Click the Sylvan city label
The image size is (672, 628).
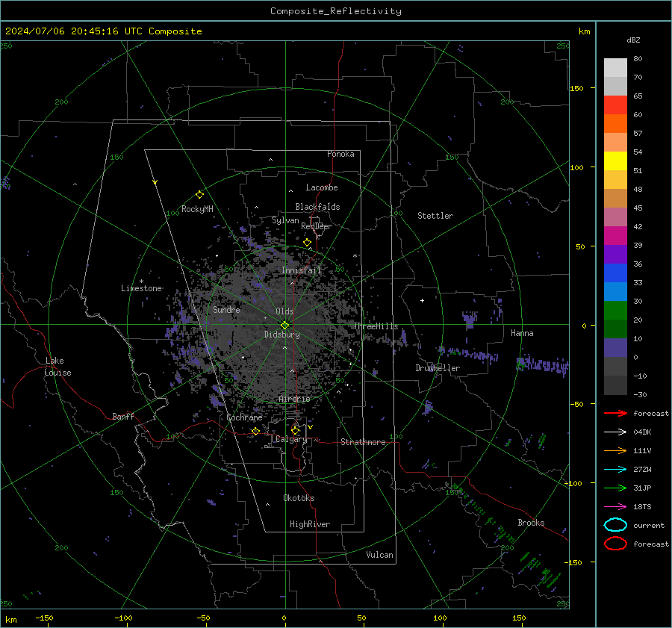pos(285,220)
